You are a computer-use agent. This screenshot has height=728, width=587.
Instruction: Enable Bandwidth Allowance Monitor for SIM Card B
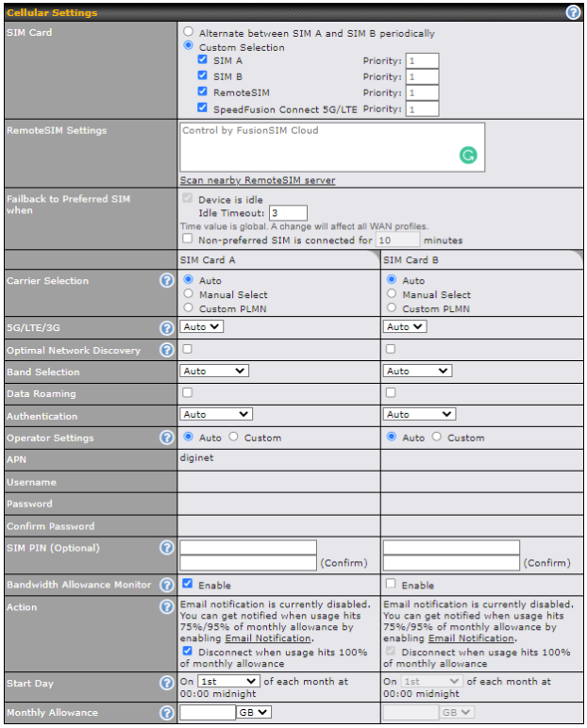tap(391, 584)
